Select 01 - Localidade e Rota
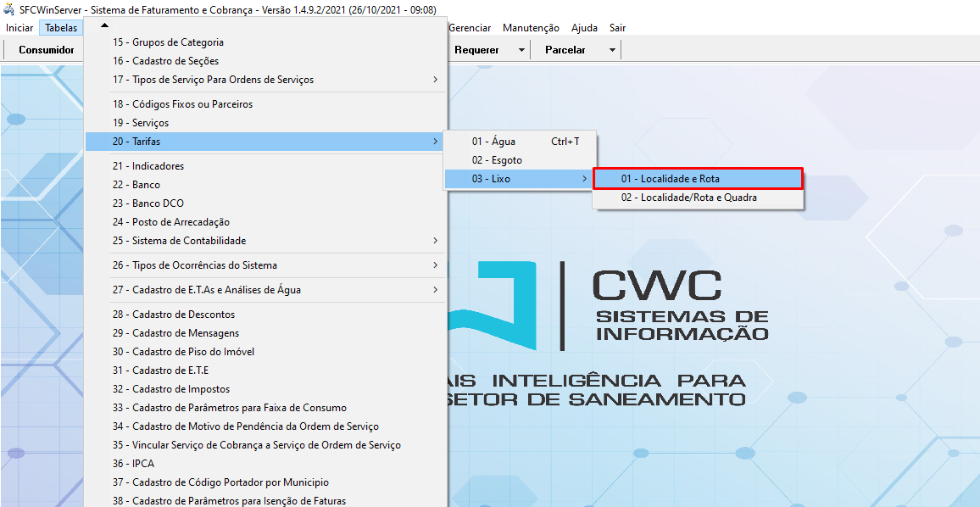This screenshot has height=507, width=980. click(x=697, y=179)
